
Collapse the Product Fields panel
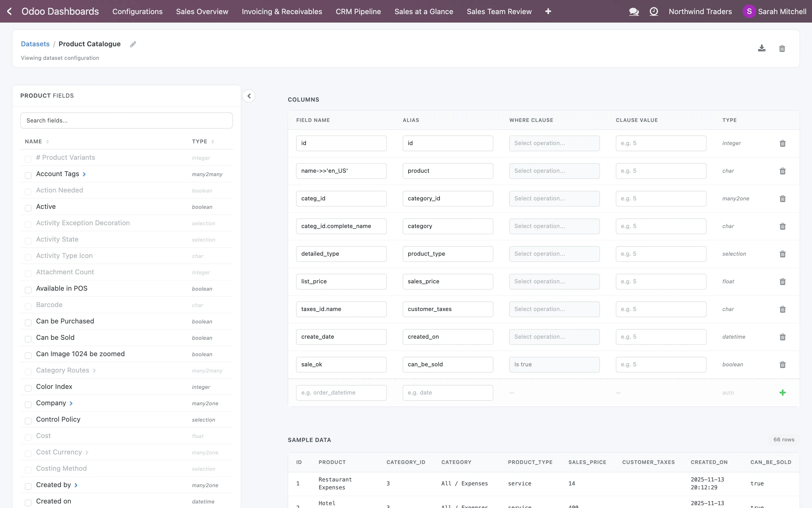(249, 96)
